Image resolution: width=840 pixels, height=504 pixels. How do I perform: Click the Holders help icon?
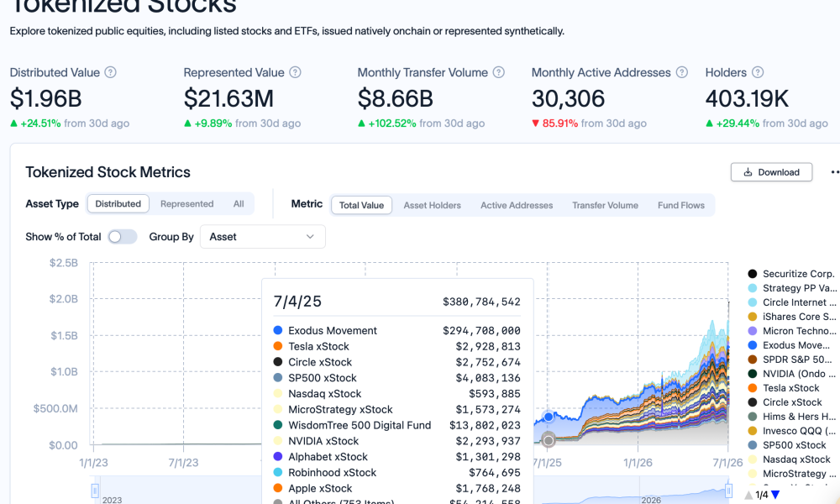point(758,72)
